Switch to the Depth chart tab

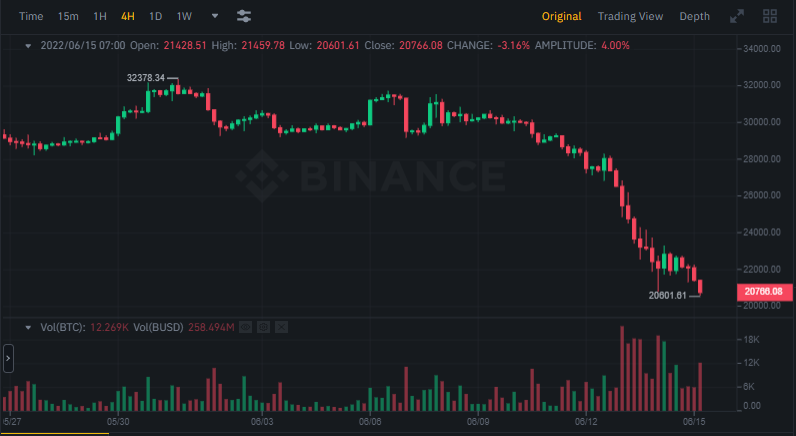[x=694, y=17]
